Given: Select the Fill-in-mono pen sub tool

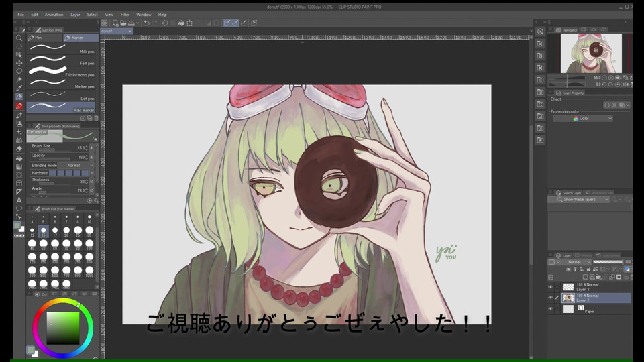Looking at the screenshot, I should pos(62,72).
